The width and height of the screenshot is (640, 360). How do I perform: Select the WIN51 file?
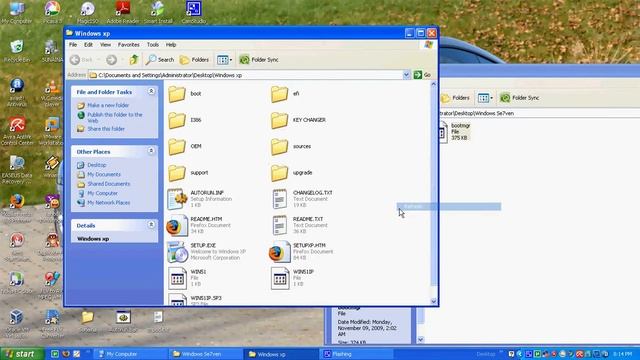pyautogui.click(x=187, y=278)
